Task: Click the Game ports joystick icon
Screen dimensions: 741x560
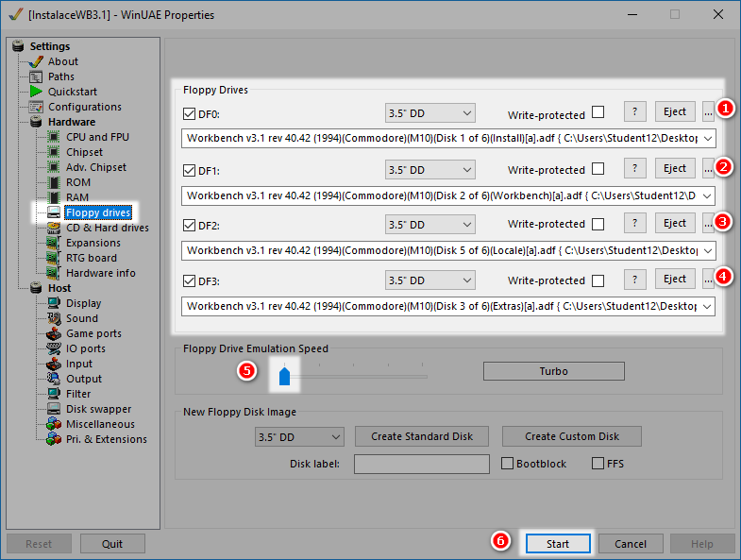Action: [54, 333]
